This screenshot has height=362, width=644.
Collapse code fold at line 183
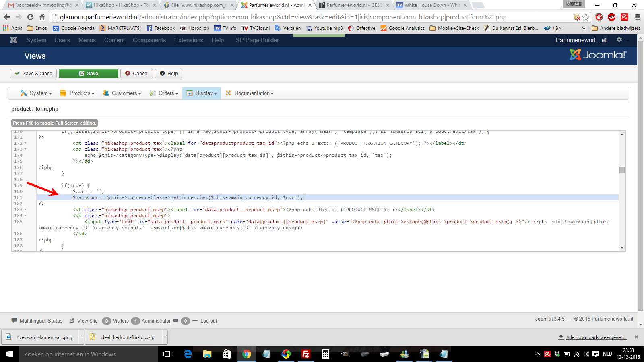25,210
